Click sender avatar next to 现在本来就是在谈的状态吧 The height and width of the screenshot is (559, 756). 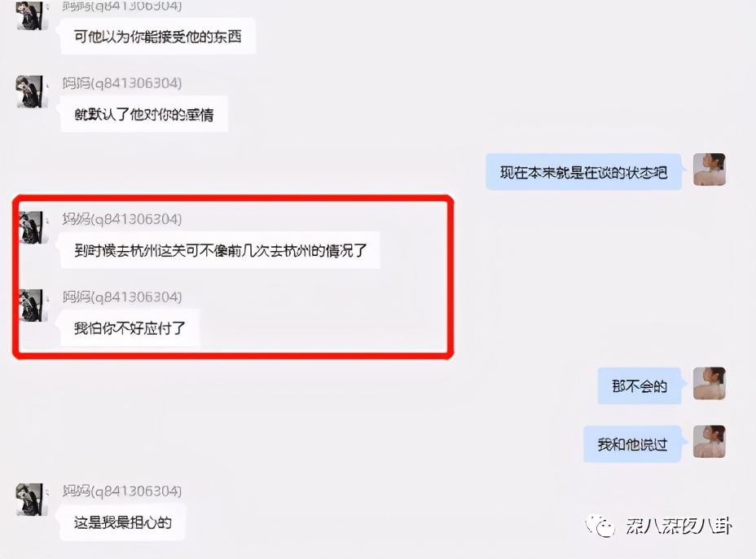pos(710,169)
